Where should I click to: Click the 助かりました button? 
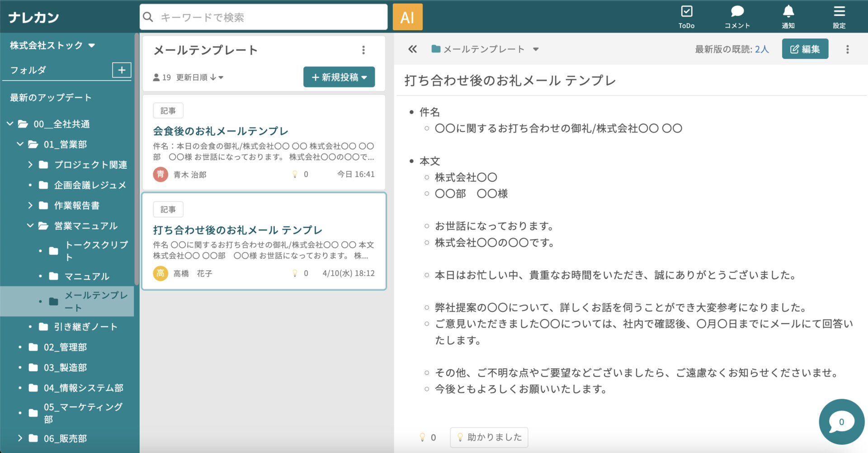tap(489, 438)
